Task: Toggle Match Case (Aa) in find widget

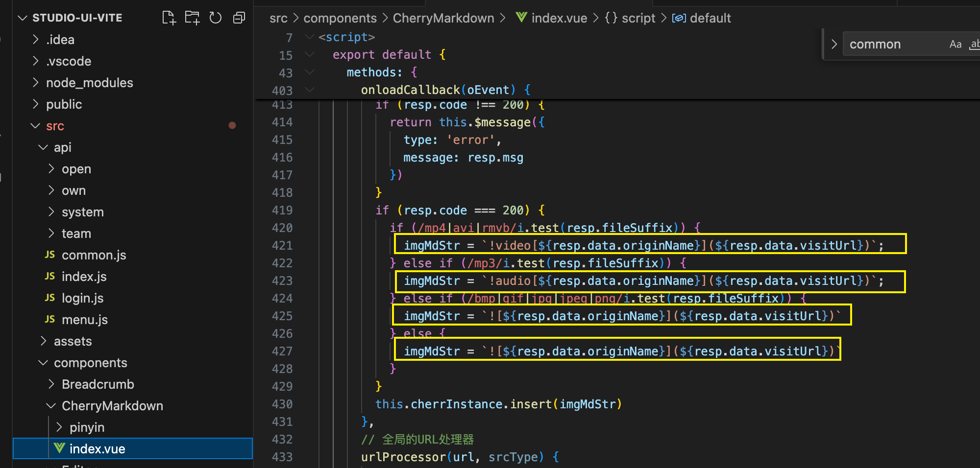Action: (955, 44)
